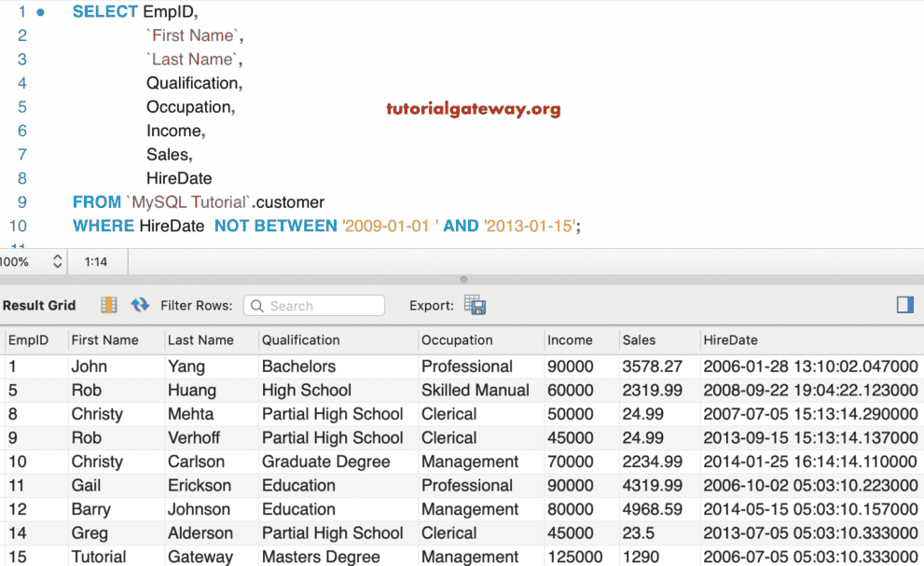Click the export recordset icon

click(475, 305)
